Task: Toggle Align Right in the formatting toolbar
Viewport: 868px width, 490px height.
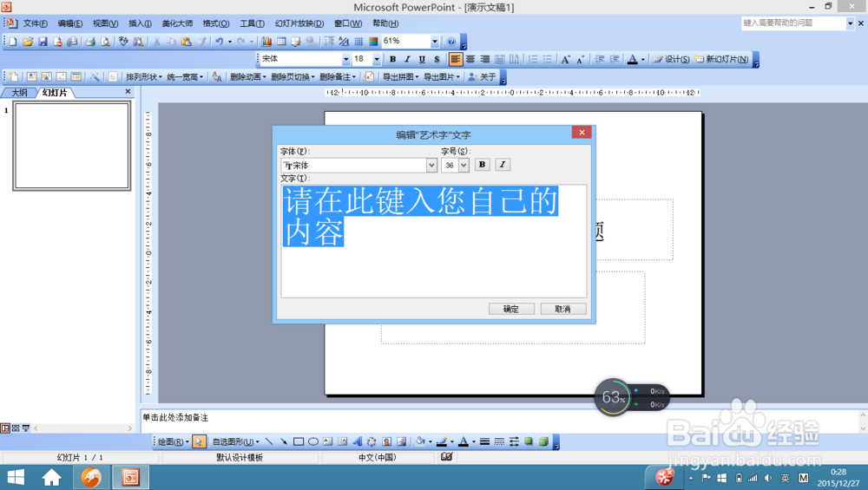Action: [x=485, y=59]
